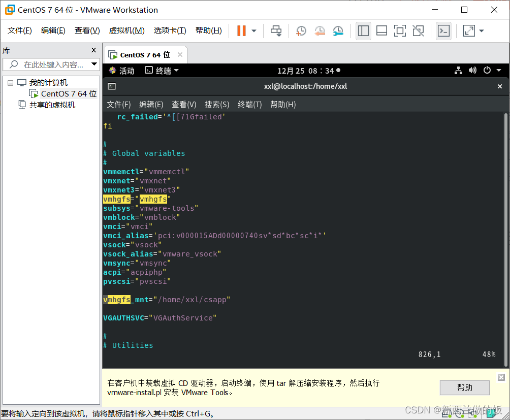Click the pvscsi variable line
This screenshot has height=420, width=510.
coord(137,281)
